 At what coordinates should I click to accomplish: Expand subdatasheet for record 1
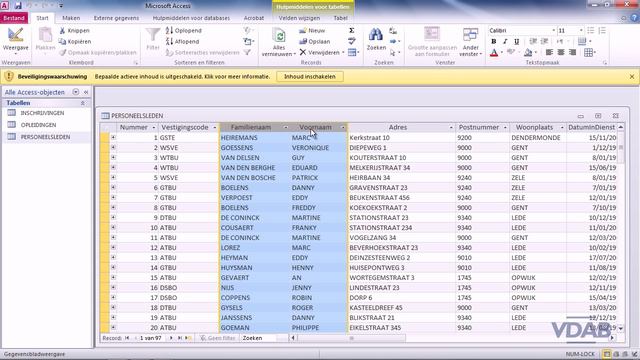pos(113,138)
